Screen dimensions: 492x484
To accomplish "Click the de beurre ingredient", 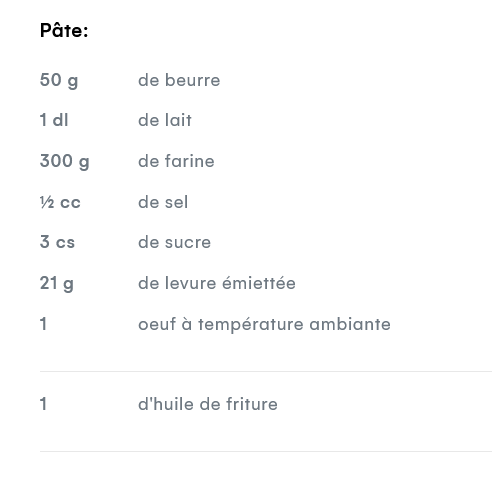I will (179, 80).
